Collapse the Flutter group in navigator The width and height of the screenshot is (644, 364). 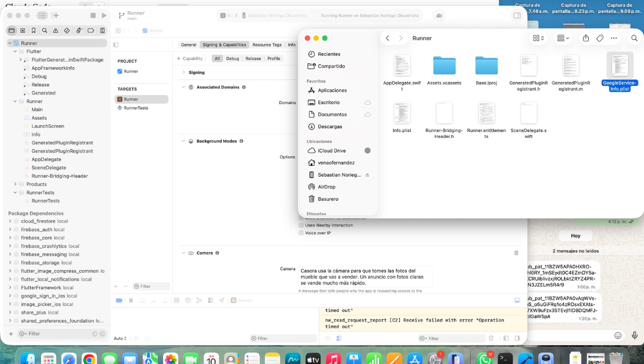[15, 52]
